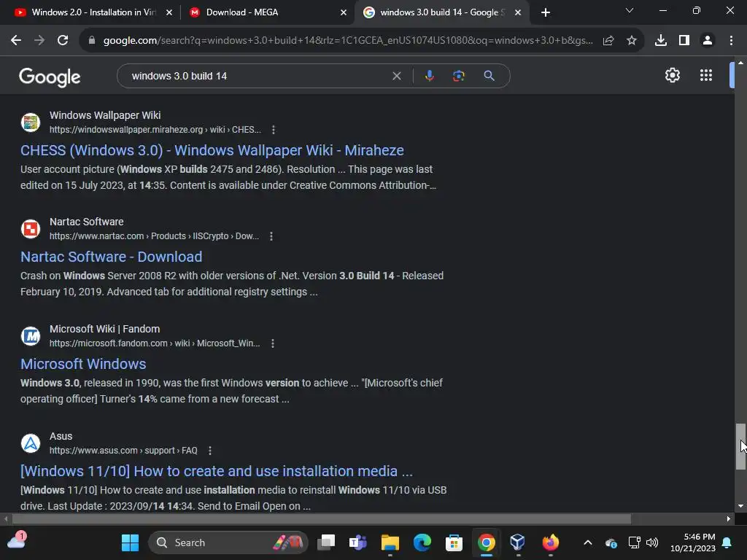
Task: Open more options for Nartac Software result
Action: pyautogui.click(x=271, y=236)
